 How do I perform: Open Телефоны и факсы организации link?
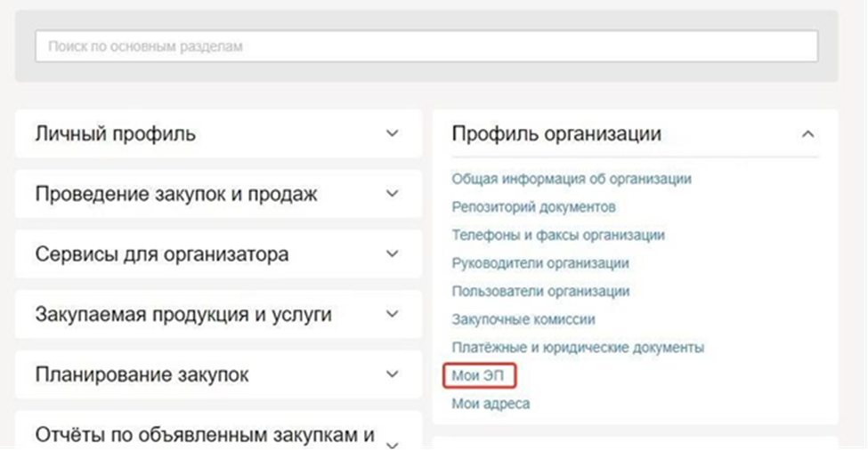click(558, 236)
